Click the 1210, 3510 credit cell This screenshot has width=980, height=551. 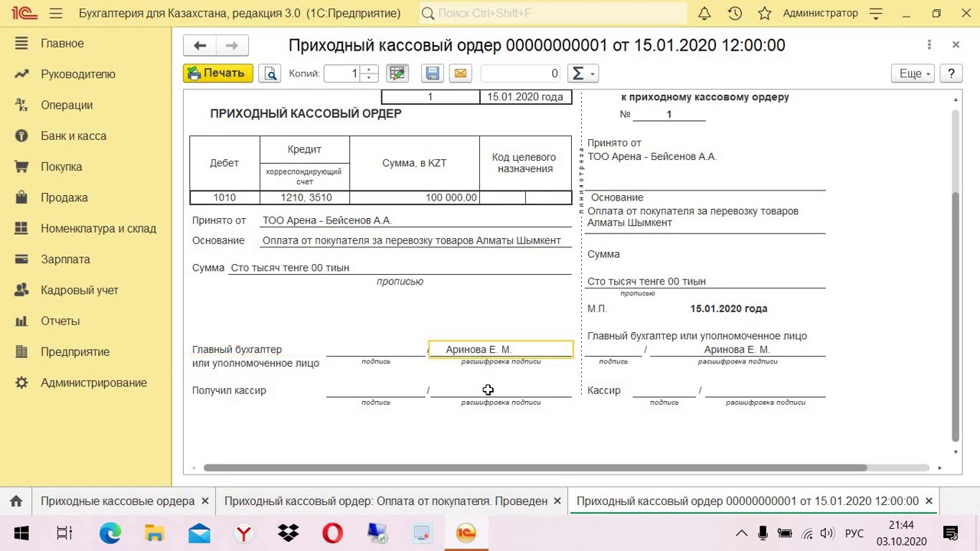305,197
